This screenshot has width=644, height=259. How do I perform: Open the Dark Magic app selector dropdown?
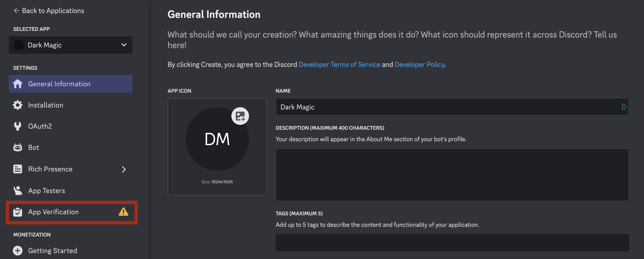pos(71,45)
